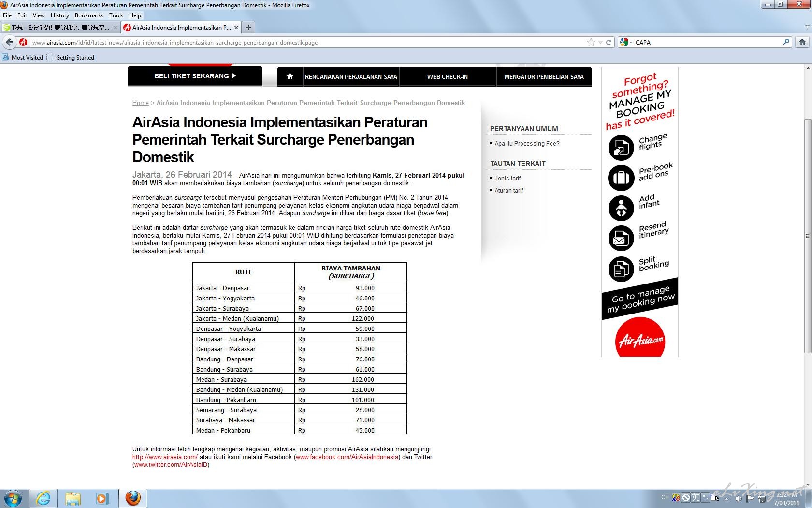Click 'Surabaya - Makassar' route cell

pyautogui.click(x=244, y=420)
